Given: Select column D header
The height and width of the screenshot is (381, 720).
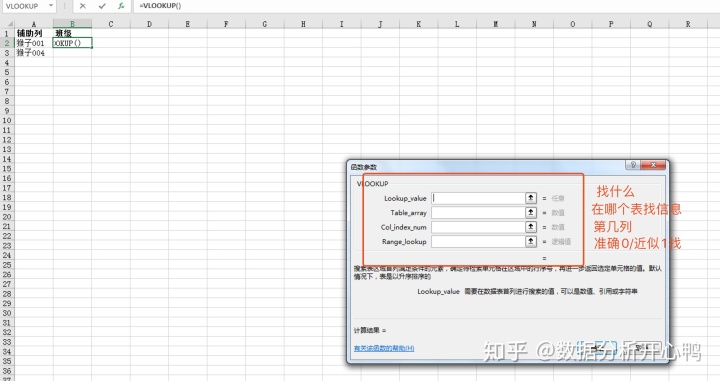Looking at the screenshot, I should (x=149, y=24).
